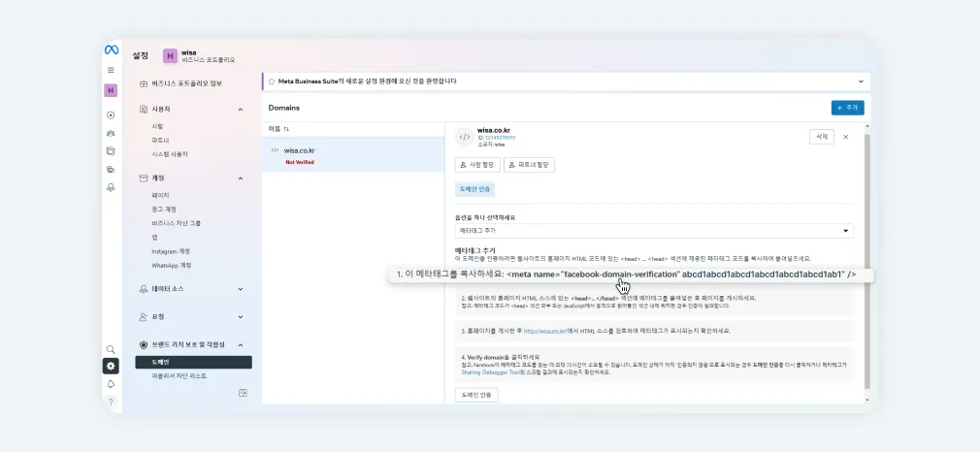This screenshot has height=452, width=980.
Task: Click the star icon in the welcome banner
Action: point(272,81)
